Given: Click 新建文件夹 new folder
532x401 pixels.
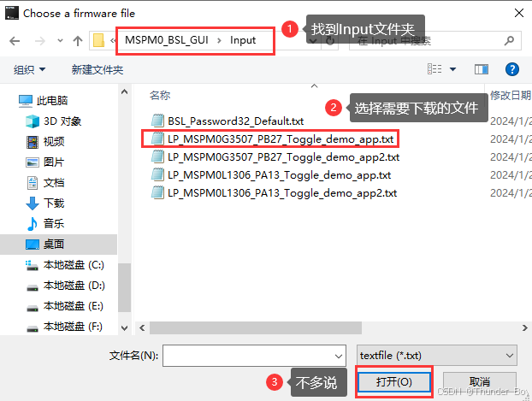Looking at the screenshot, I should pos(98,70).
